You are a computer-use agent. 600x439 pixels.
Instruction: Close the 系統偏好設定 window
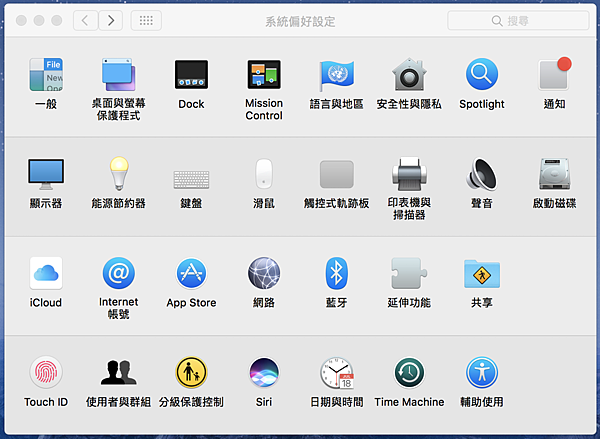pos(21,20)
